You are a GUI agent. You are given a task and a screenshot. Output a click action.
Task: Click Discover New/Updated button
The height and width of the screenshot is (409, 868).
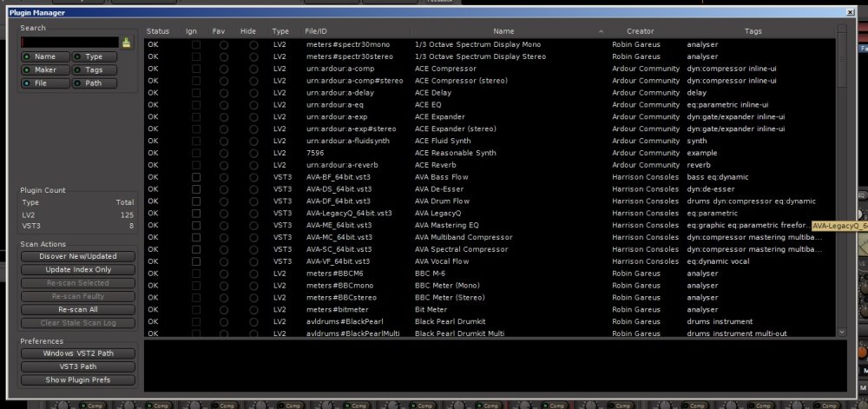point(78,256)
